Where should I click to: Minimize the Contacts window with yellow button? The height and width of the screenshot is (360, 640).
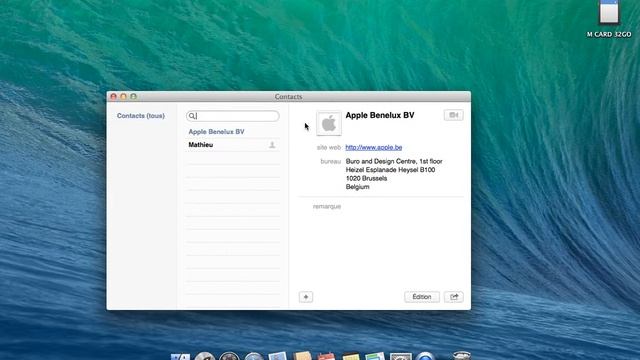pos(123,96)
